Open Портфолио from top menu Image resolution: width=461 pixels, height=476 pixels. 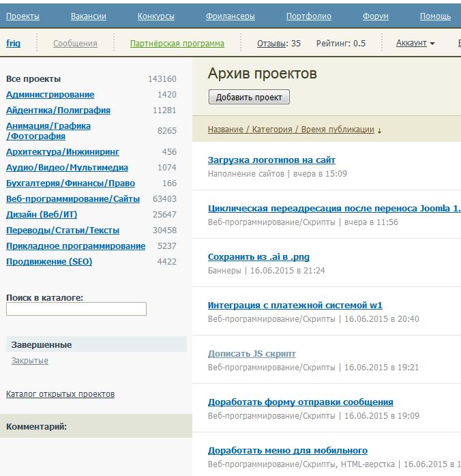(x=308, y=16)
